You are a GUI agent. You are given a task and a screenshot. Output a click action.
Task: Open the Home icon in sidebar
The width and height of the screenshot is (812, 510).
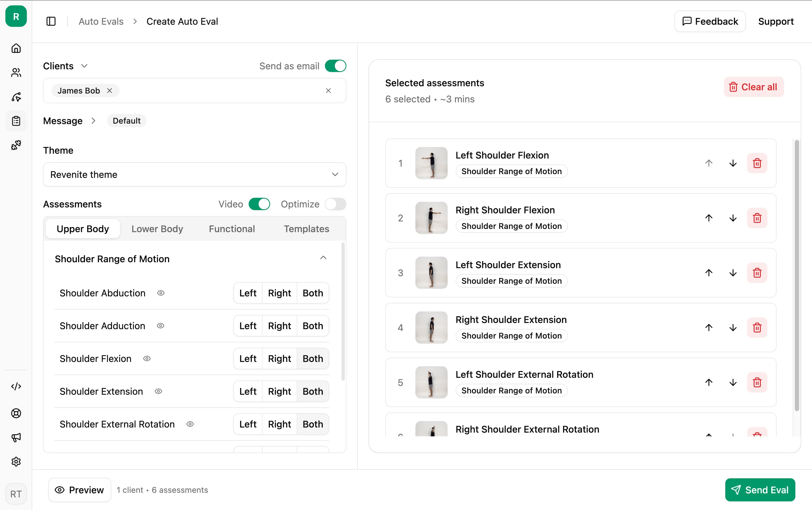pos(16,48)
